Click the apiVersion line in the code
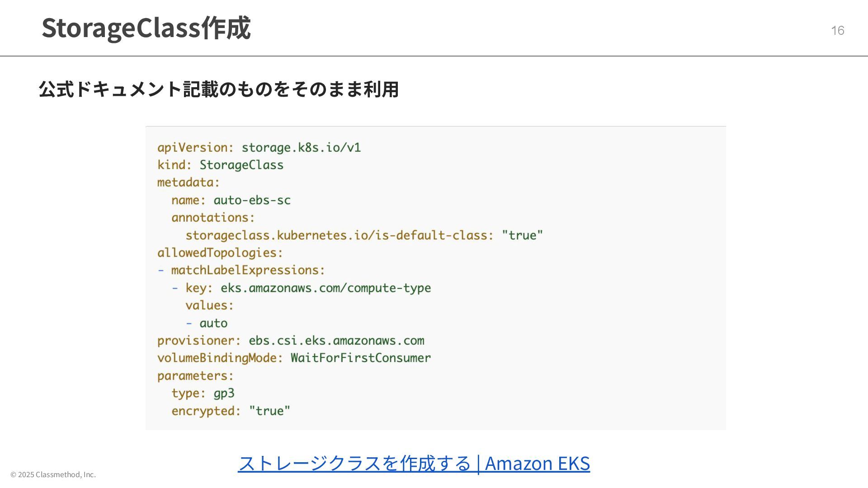 pyautogui.click(x=259, y=148)
